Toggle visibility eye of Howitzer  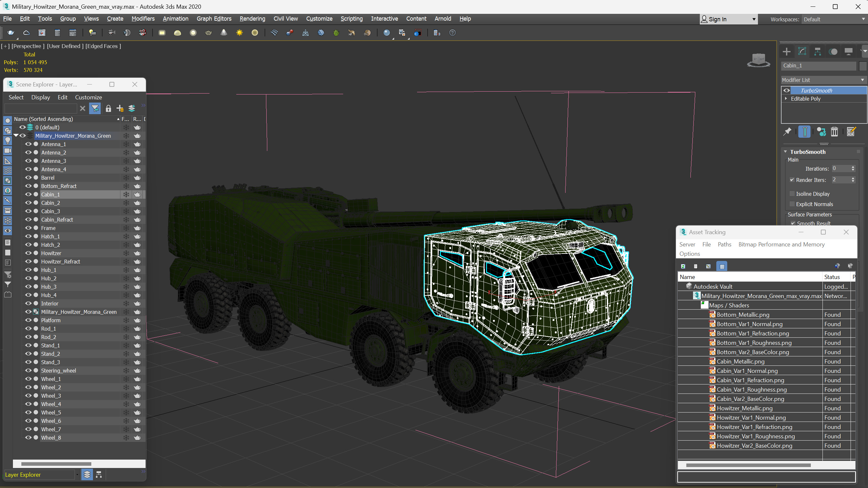28,253
